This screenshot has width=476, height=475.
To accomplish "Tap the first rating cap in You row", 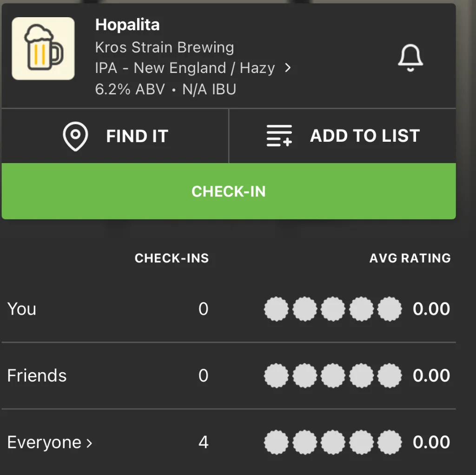I will click(276, 309).
